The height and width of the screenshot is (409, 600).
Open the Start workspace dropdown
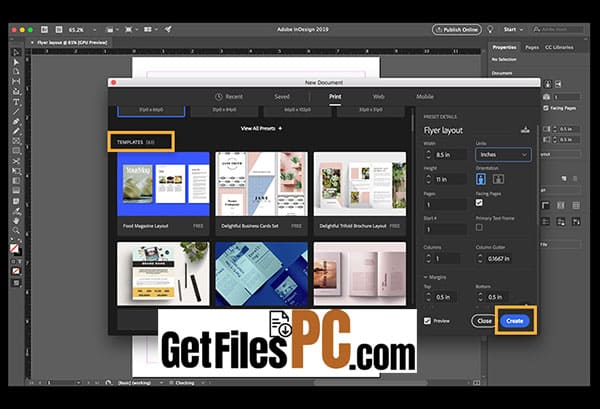pyautogui.click(x=513, y=29)
